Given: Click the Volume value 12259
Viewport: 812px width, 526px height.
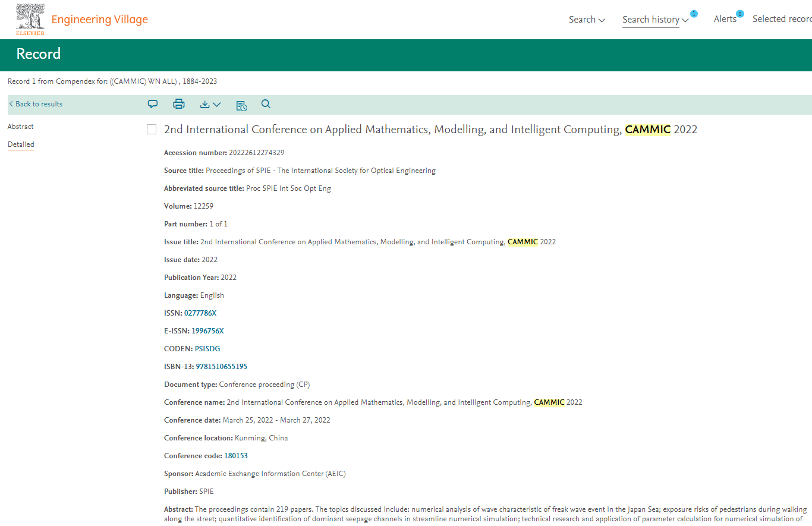Looking at the screenshot, I should click(203, 206).
